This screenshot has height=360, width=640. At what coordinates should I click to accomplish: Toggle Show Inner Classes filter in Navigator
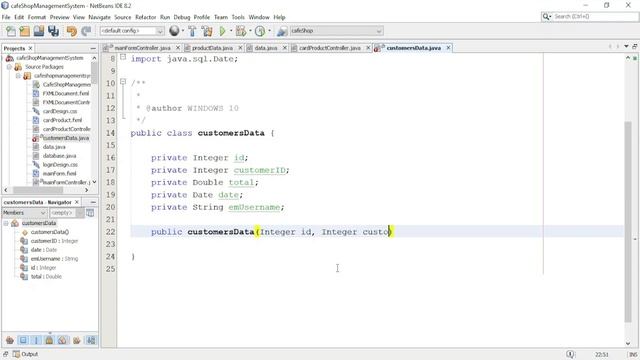tap(62, 340)
